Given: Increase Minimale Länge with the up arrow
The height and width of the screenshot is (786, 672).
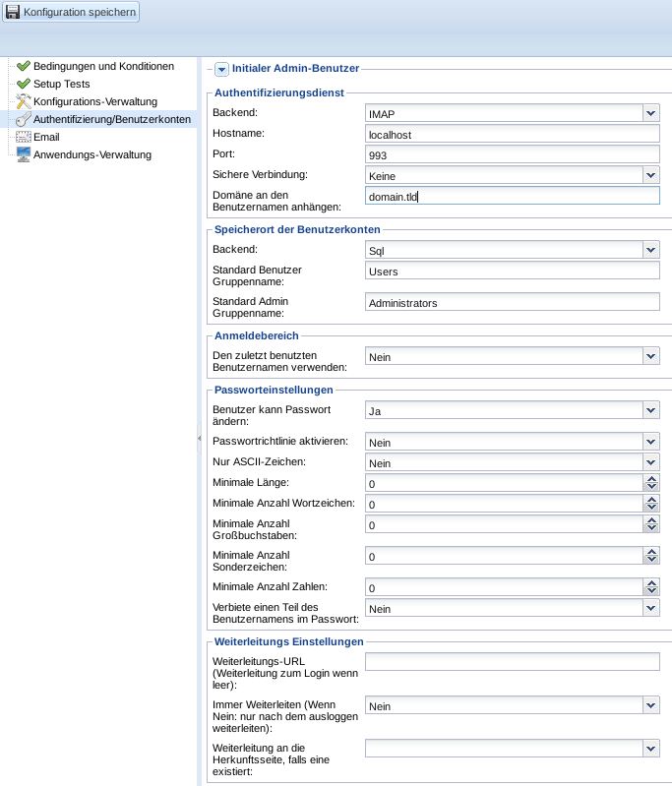Looking at the screenshot, I should pyautogui.click(x=651, y=479).
